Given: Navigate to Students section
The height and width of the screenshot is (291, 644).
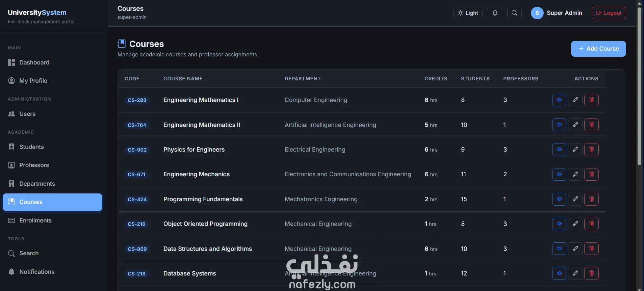Looking at the screenshot, I should [52, 147].
